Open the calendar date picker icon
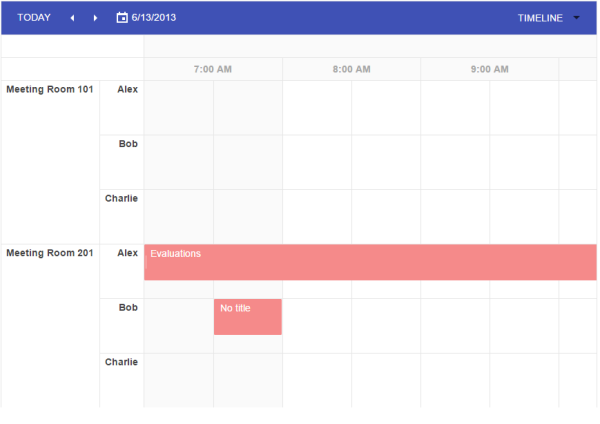The image size is (600, 424). click(x=122, y=18)
